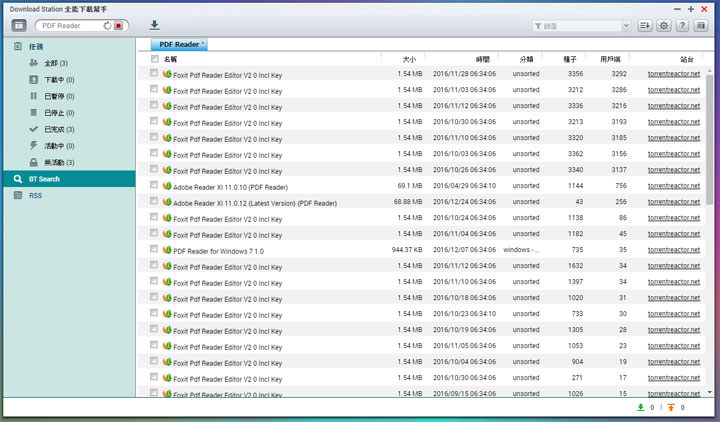Viewport: 720px width, 422px height.
Task: Open torrentreactor.net link in first row
Action: [x=673, y=73]
